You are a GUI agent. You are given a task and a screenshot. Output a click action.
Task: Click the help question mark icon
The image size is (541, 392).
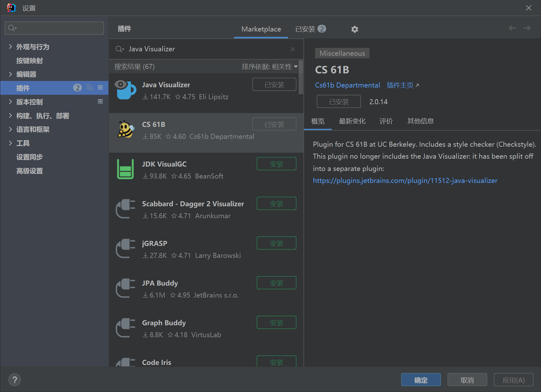14,380
